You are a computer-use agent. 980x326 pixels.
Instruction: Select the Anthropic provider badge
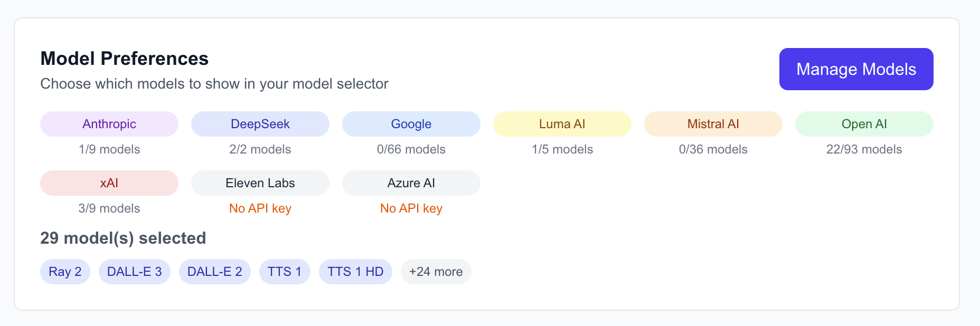[109, 124]
